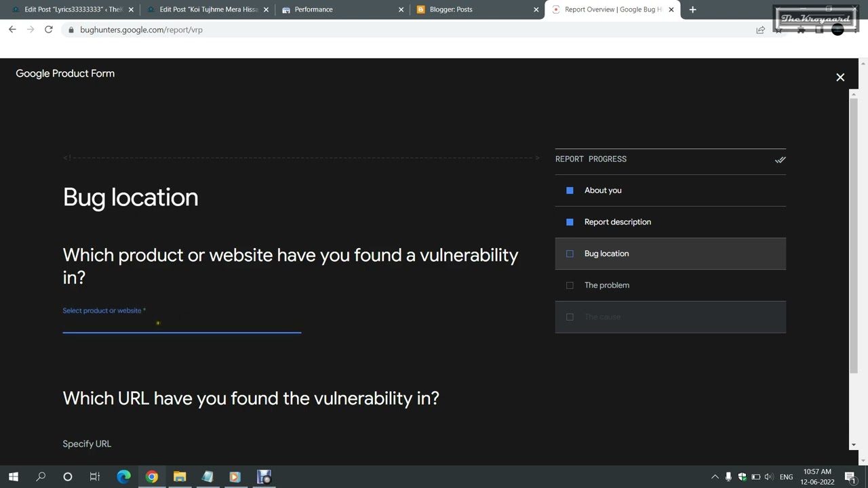Viewport: 868px width, 488px height.
Task: Open taskbar clock and date
Action: (817, 477)
